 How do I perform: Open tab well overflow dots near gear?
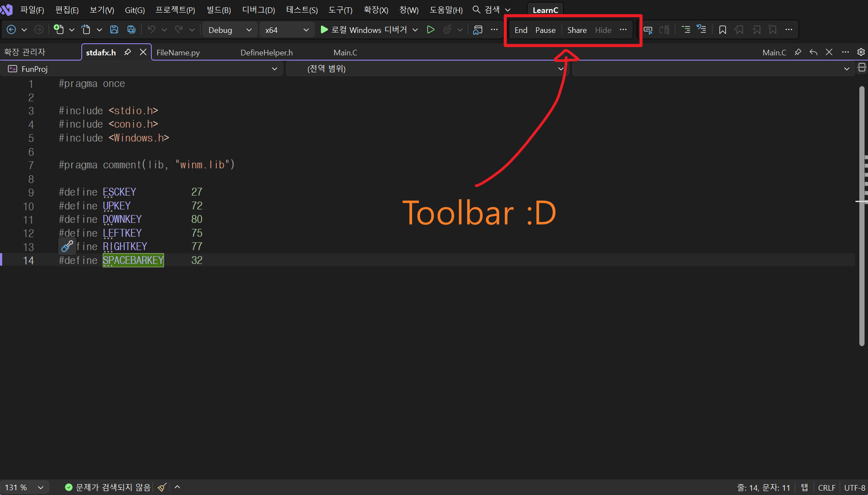pos(846,52)
